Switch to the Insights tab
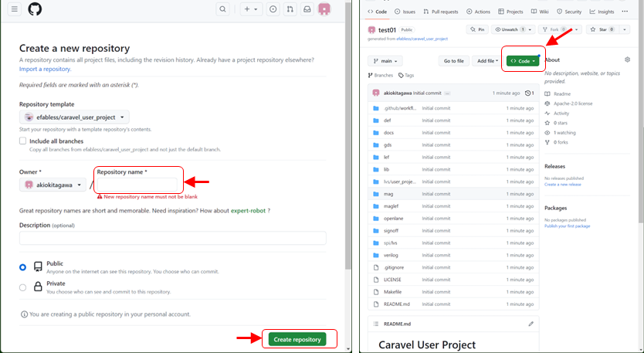Image resolution: width=644 pixels, height=353 pixels. (602, 12)
